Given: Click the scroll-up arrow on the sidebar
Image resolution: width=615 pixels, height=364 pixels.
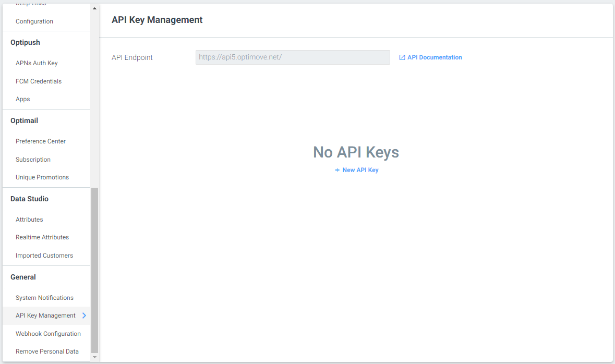Looking at the screenshot, I should tap(94, 8).
